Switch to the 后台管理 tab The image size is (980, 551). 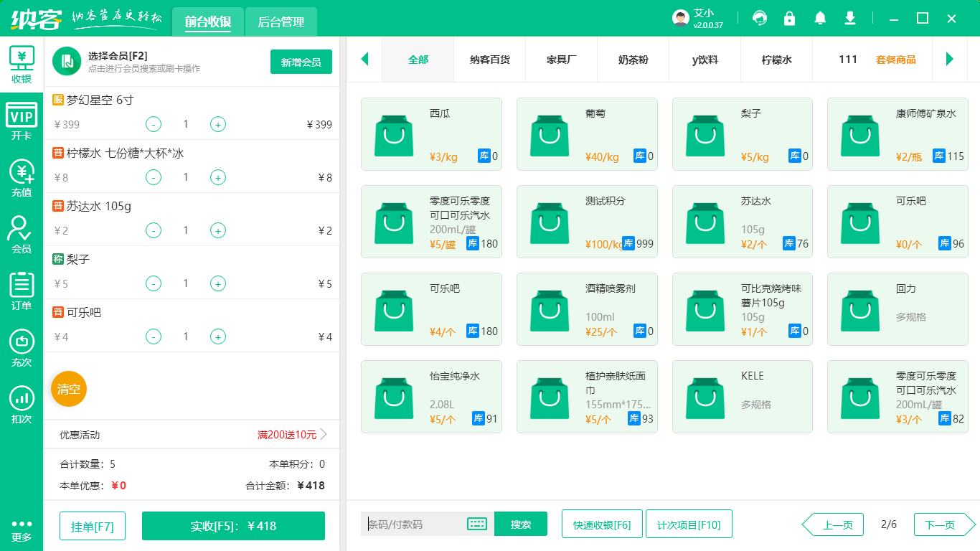click(x=281, y=22)
